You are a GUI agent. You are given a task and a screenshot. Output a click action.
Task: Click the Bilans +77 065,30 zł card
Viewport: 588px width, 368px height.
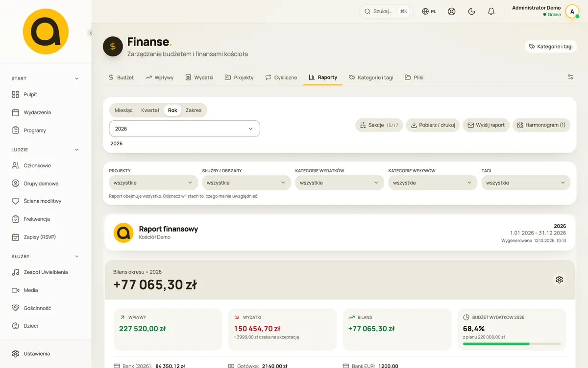(397, 330)
